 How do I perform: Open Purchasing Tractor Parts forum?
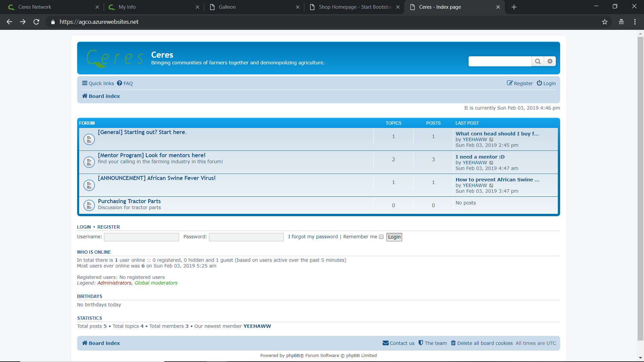[x=129, y=201]
